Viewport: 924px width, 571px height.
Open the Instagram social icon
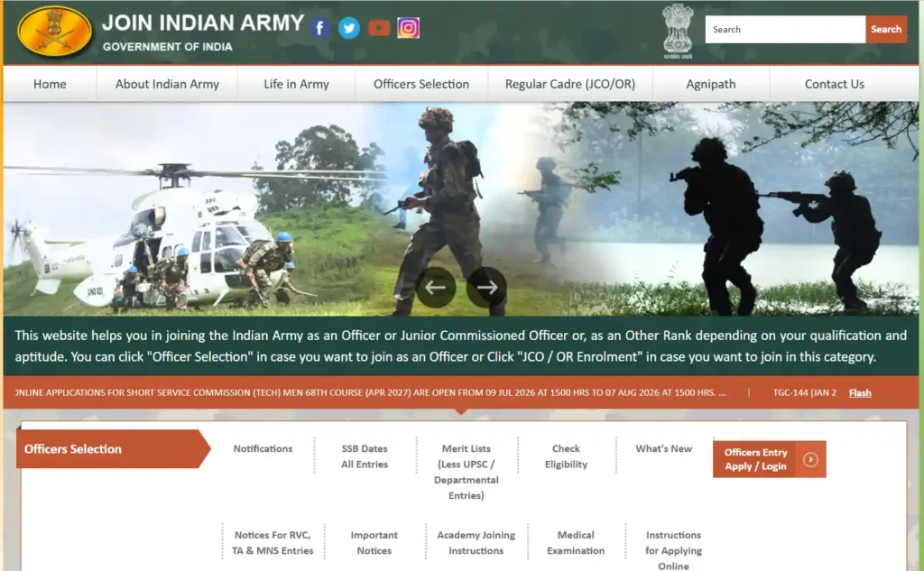[x=409, y=28]
